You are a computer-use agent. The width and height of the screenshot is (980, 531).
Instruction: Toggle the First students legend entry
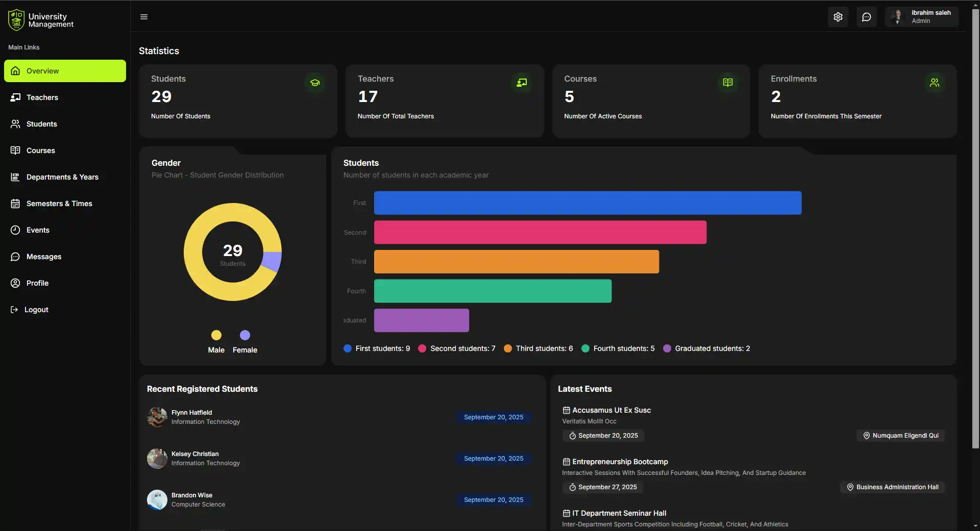pyautogui.click(x=377, y=348)
